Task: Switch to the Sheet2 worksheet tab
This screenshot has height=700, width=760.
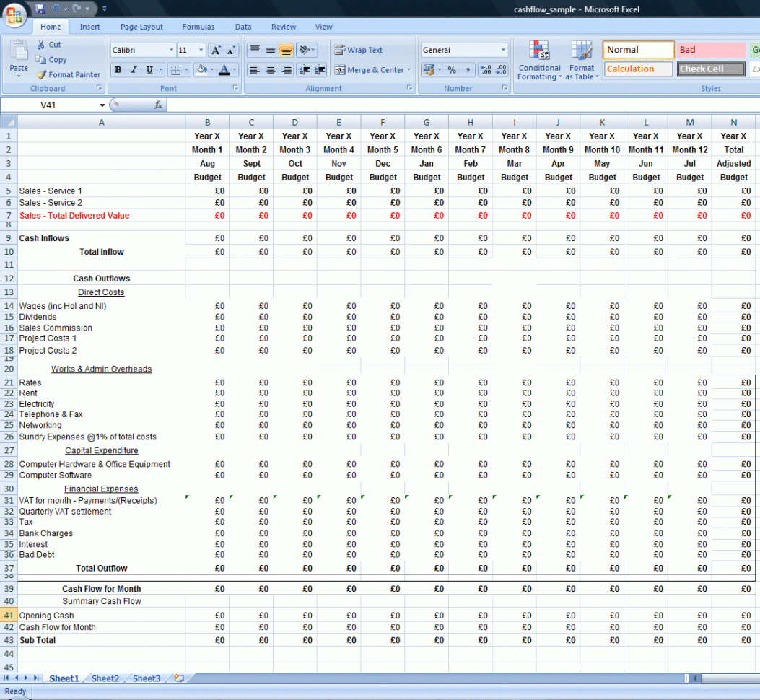Action: [x=105, y=678]
